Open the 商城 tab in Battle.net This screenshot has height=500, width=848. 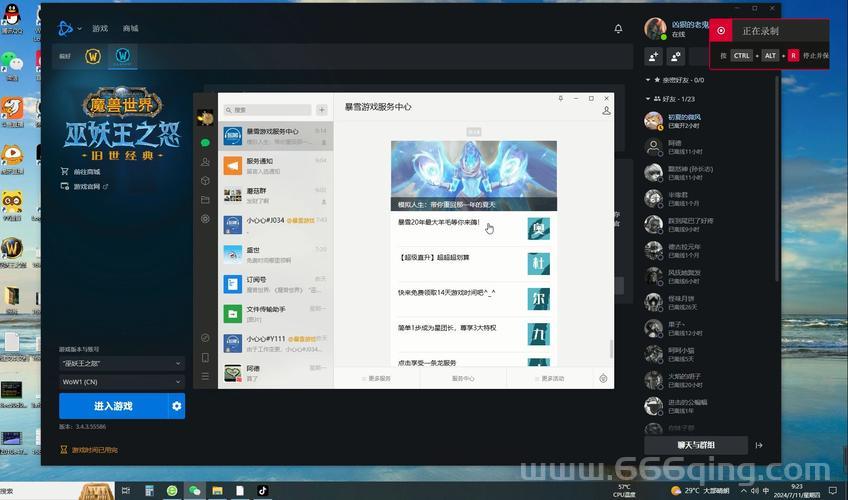(130, 29)
